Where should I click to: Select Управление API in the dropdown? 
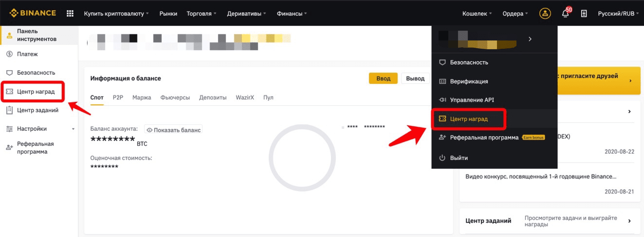tap(495, 100)
